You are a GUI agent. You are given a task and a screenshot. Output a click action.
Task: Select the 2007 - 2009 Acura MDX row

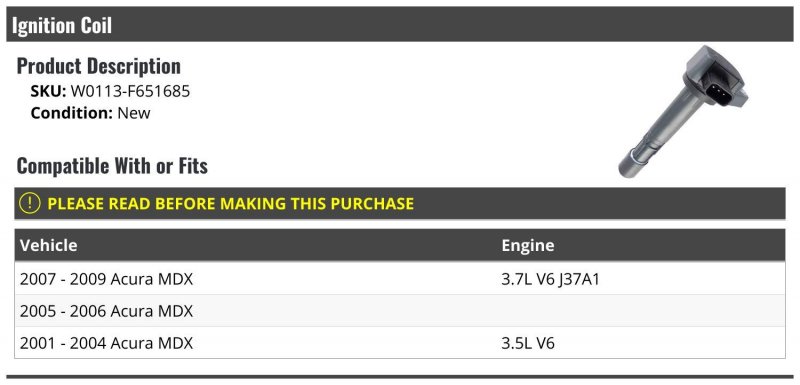click(399, 279)
